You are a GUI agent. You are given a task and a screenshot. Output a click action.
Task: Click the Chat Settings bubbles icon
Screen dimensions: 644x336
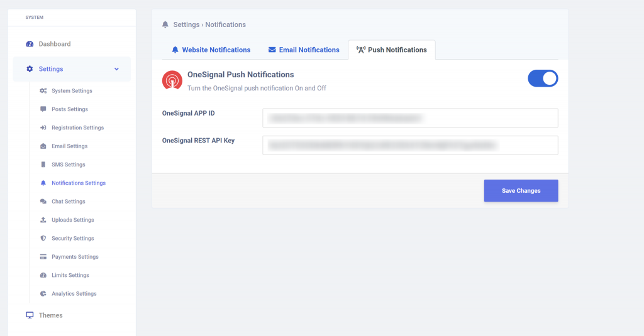click(43, 202)
